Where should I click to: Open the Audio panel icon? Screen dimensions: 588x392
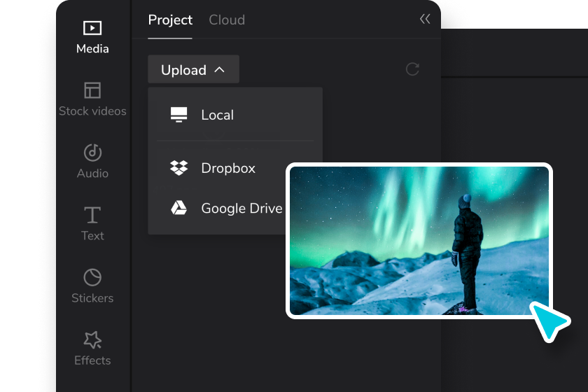pyautogui.click(x=92, y=153)
